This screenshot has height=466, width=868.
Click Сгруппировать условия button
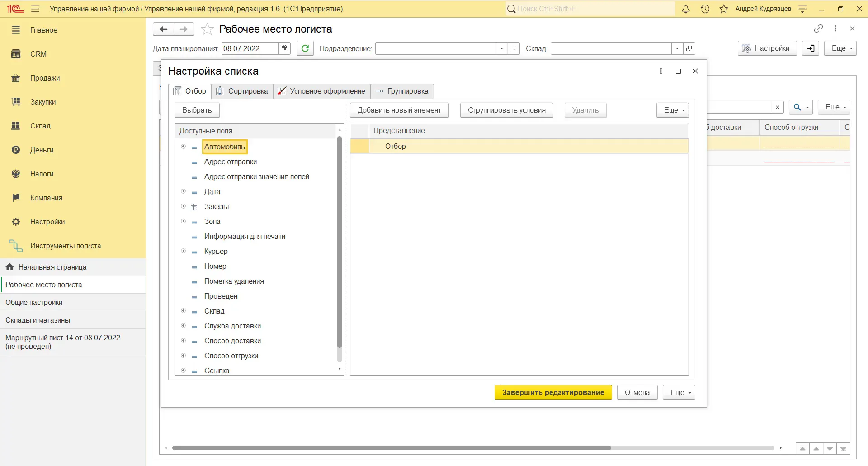[x=507, y=110]
